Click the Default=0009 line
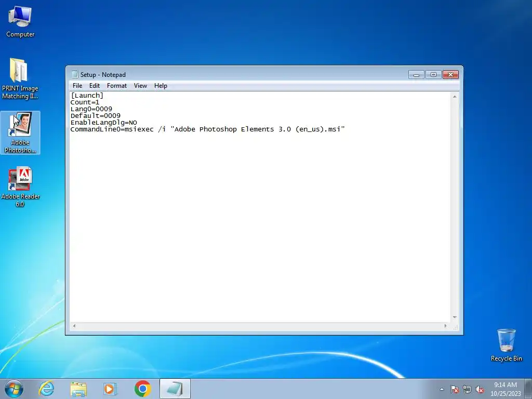The width and height of the screenshot is (532, 399). click(96, 116)
